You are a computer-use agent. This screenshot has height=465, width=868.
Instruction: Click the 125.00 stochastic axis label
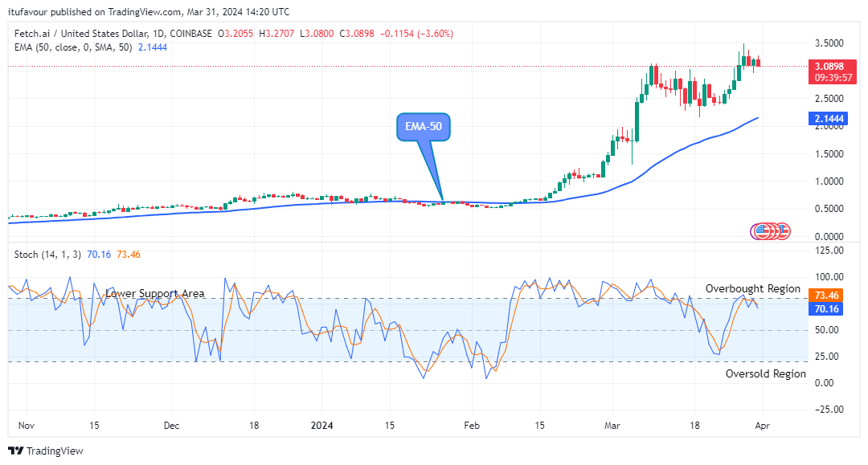coord(829,251)
